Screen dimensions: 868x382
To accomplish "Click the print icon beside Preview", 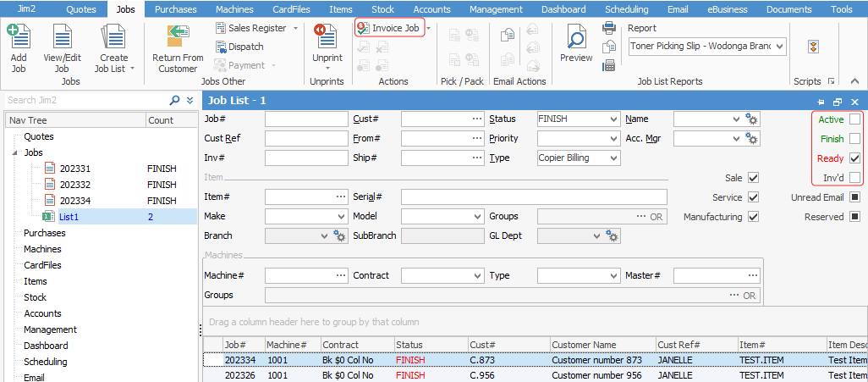I will pyautogui.click(x=609, y=28).
